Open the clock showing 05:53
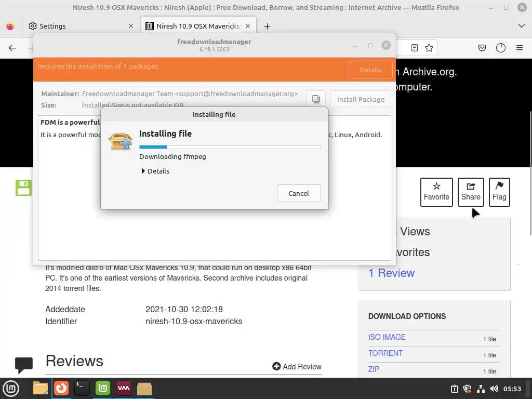Image resolution: width=532 pixels, height=399 pixels. [512, 389]
